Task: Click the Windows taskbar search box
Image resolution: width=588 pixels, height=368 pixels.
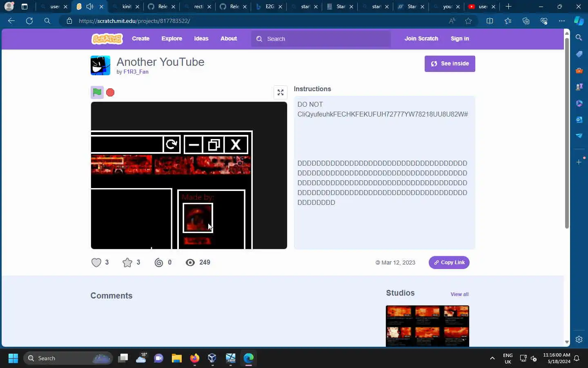Action: tap(68, 358)
